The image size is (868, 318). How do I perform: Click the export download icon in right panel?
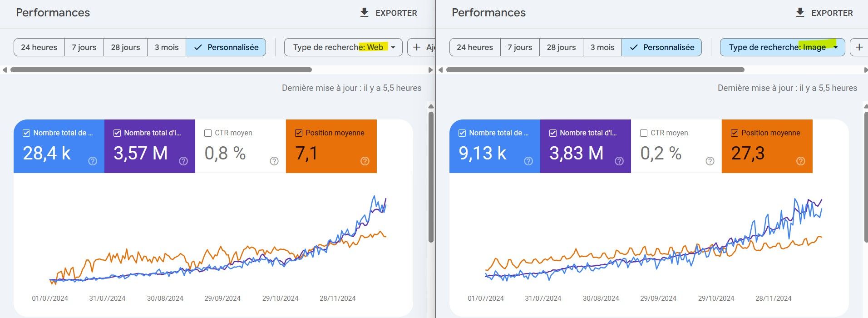click(800, 13)
